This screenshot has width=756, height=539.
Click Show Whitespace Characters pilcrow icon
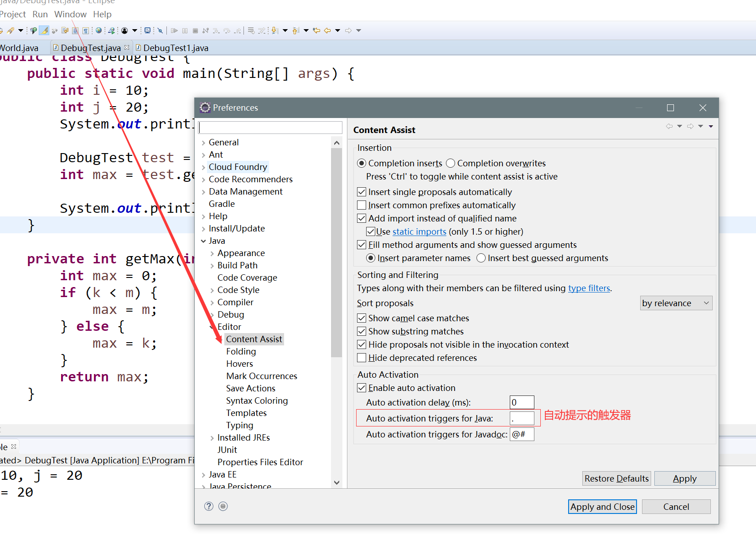85,31
